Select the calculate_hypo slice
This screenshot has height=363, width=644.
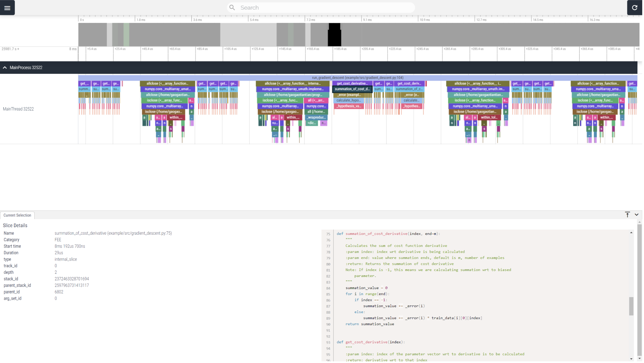point(349,101)
